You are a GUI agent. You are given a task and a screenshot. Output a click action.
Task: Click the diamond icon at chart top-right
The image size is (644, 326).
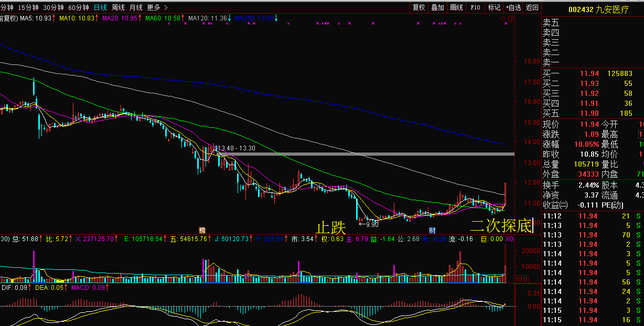point(503,19)
